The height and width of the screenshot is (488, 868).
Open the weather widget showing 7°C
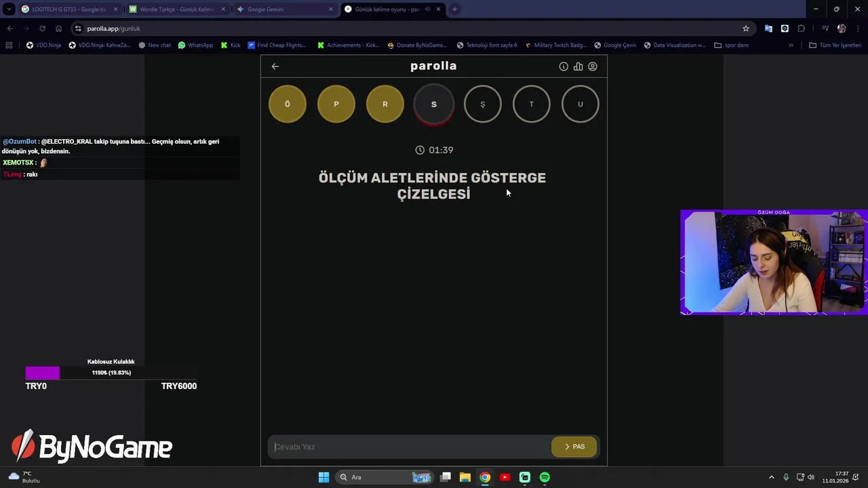(x=24, y=477)
